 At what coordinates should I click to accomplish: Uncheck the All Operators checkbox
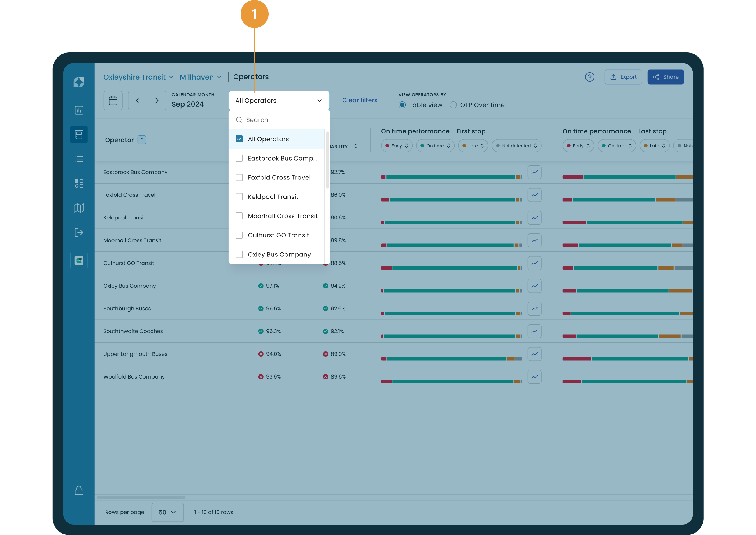click(239, 139)
